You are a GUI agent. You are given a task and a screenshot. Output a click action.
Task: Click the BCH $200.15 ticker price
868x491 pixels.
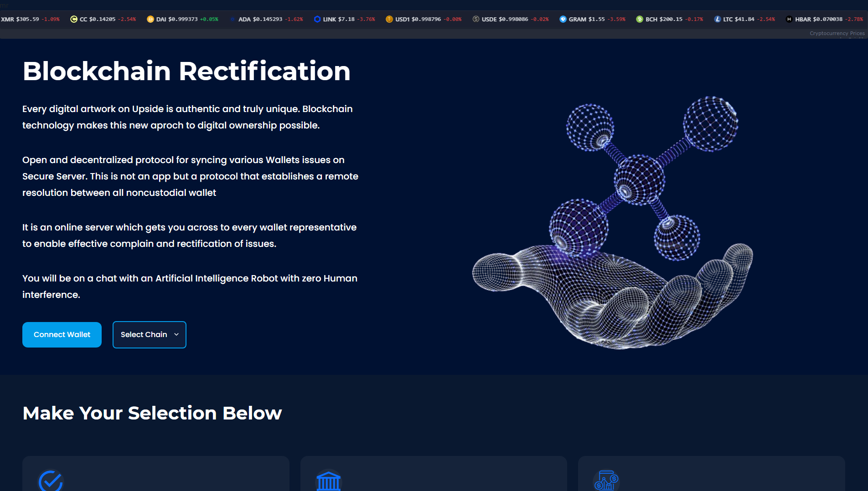[671, 19]
